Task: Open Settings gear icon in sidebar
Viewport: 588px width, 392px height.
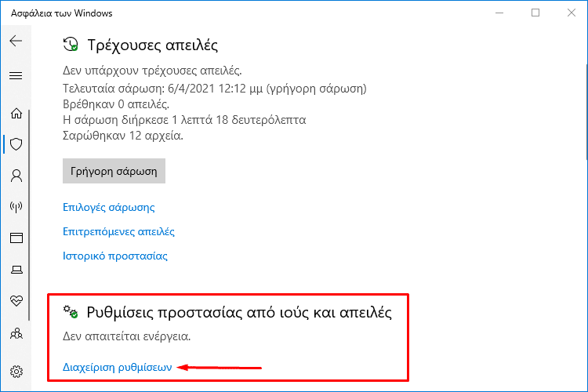Action: [x=16, y=372]
